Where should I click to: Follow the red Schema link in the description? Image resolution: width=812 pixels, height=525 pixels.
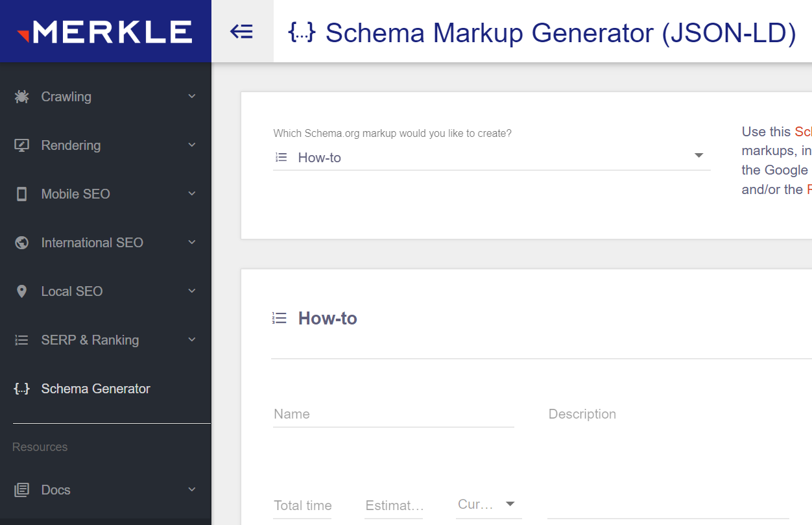(x=803, y=131)
